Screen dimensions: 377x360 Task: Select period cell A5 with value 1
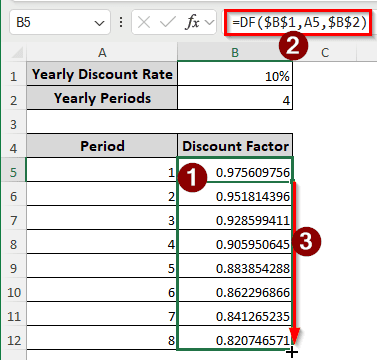click(x=102, y=170)
